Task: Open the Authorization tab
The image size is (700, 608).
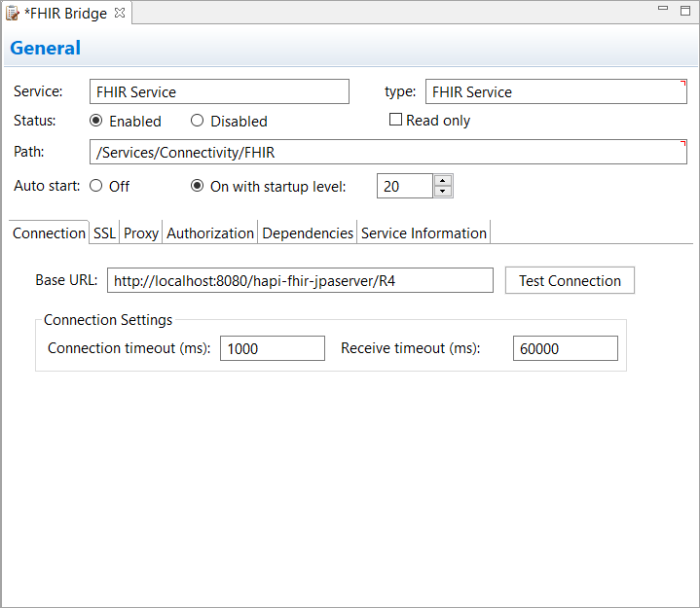Action: [210, 232]
